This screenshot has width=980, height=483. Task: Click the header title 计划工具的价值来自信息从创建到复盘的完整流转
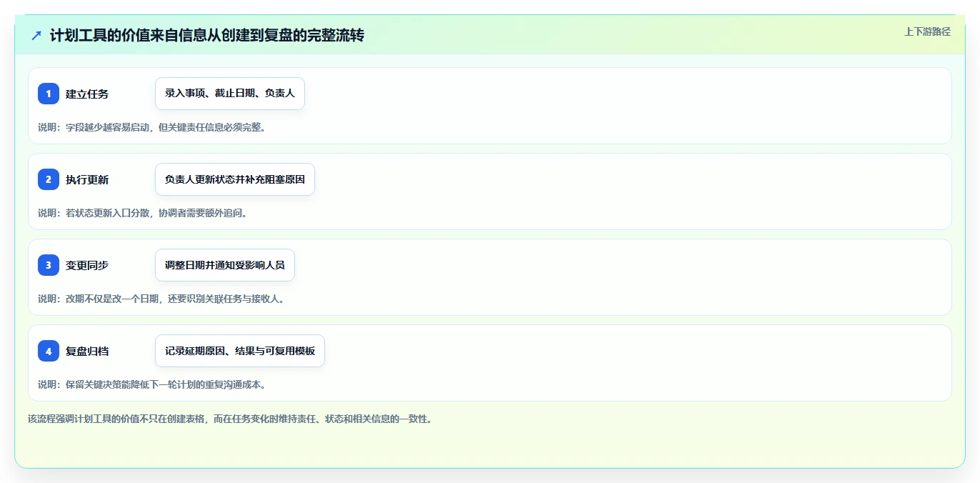[207, 35]
